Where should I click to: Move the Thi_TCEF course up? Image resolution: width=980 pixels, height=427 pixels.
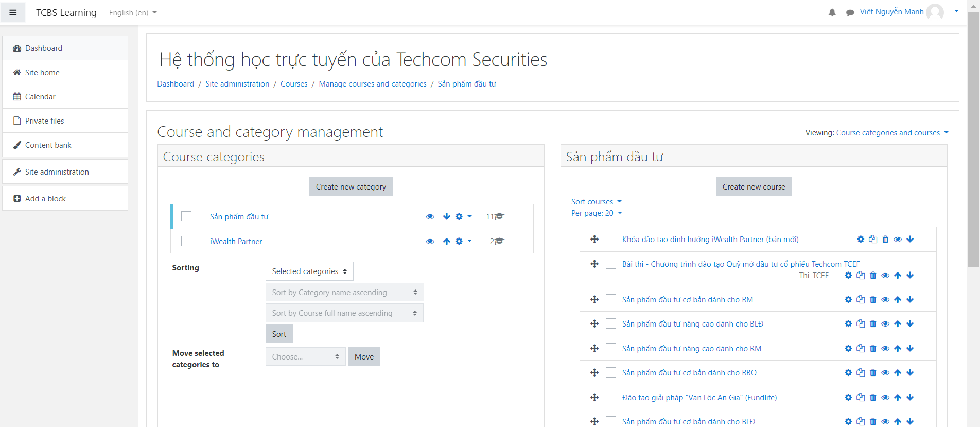point(898,275)
